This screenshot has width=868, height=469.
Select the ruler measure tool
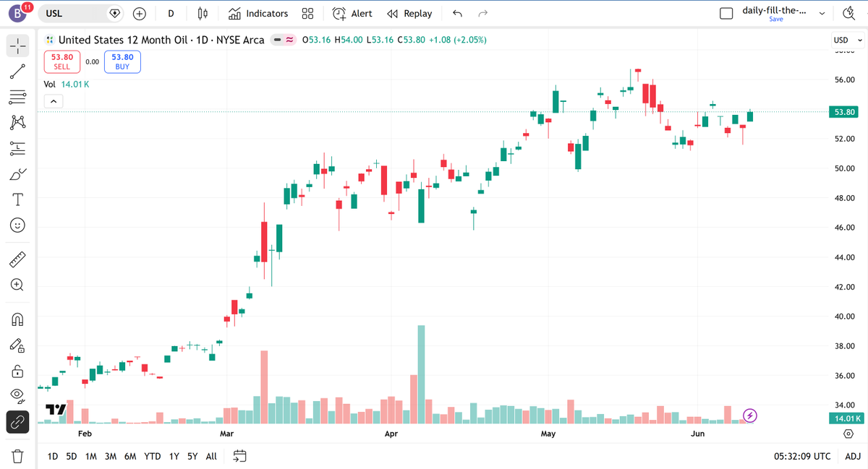point(18,258)
